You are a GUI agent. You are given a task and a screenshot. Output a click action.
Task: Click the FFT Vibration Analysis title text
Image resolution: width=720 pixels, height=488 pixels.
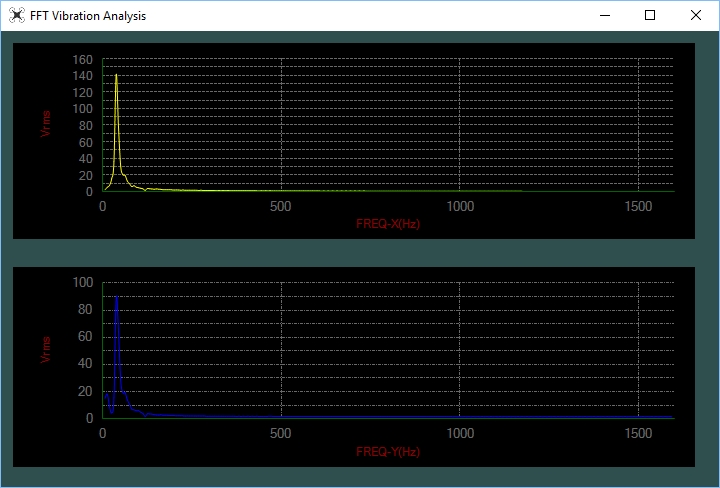88,16
